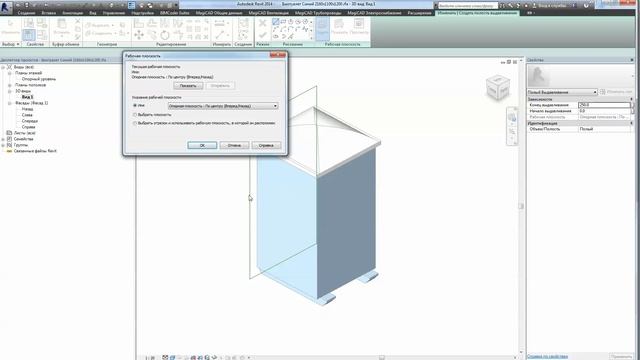Viewport: 640px width, 360px height.
Task: Open the Вставка ribbon tab
Action: pos(49,13)
